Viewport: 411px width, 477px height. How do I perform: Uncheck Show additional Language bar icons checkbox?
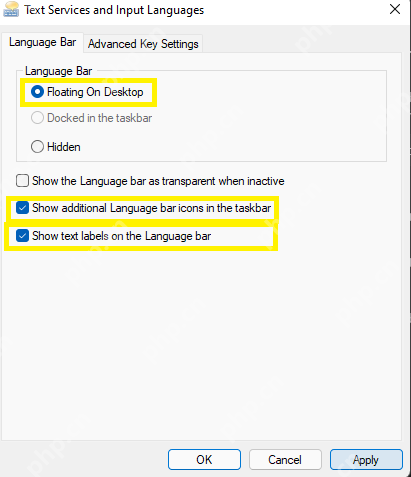coord(22,208)
